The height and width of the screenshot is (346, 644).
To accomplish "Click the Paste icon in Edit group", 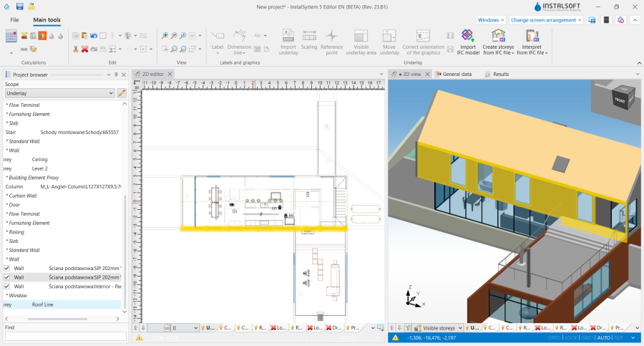I will [84, 36].
